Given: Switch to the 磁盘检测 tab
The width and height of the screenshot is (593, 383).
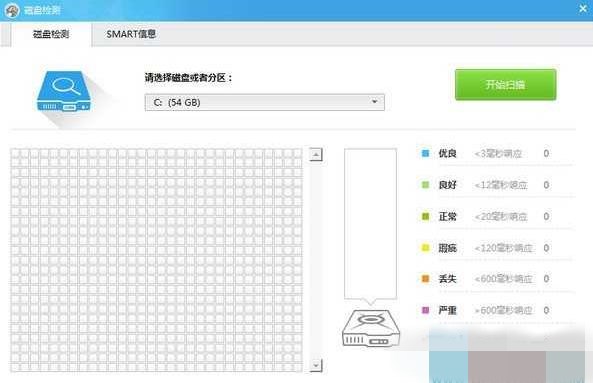Looking at the screenshot, I should 51,34.
